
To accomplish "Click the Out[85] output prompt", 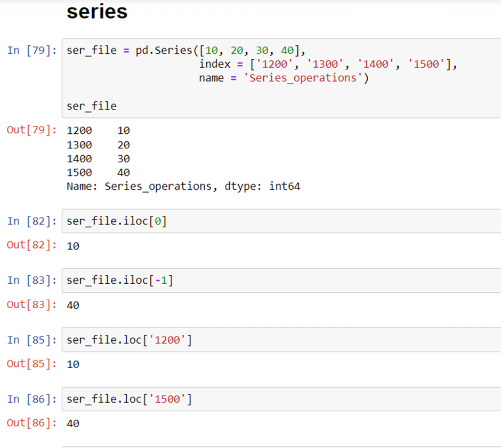I will 31,364.
